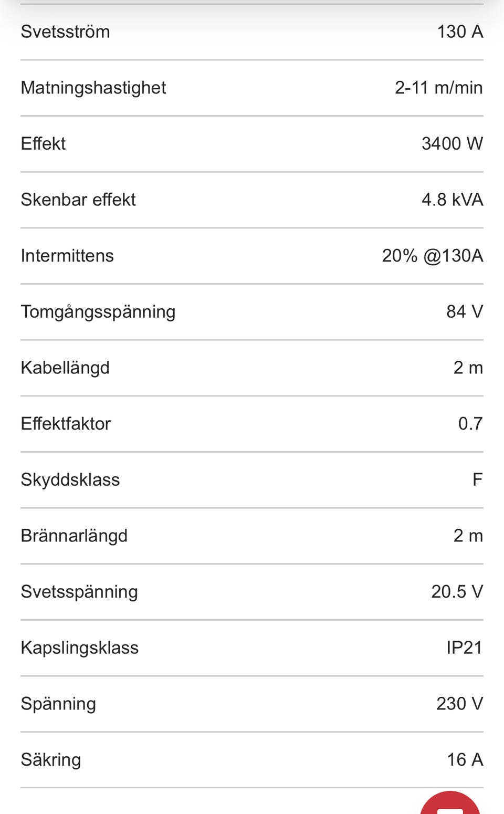Select the 20% @130A duty cycle value

point(432,256)
